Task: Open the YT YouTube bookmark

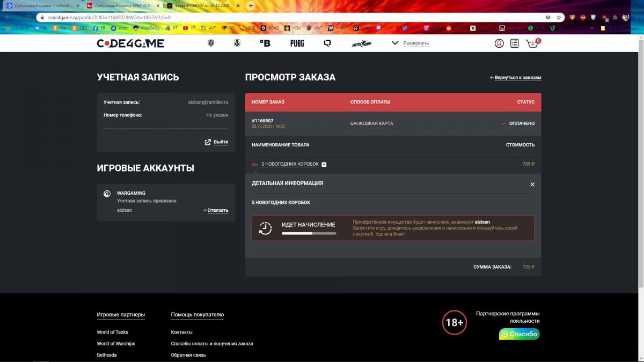Action: click(189, 28)
